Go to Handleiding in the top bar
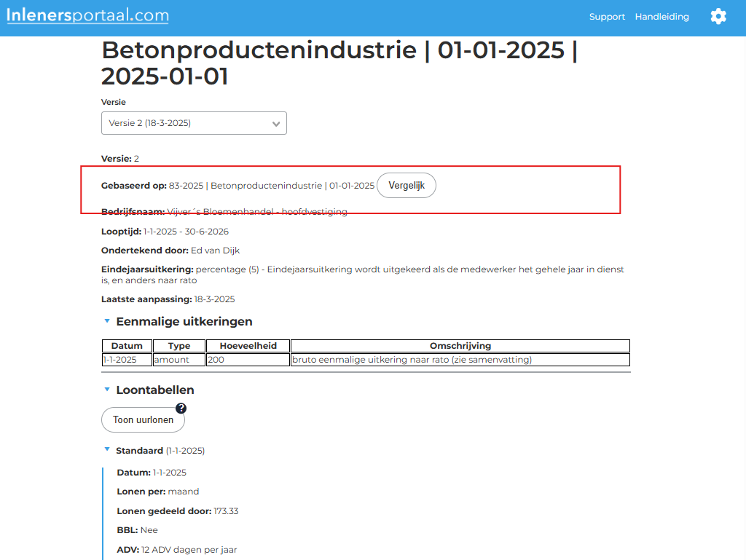746x560 pixels. tap(661, 17)
